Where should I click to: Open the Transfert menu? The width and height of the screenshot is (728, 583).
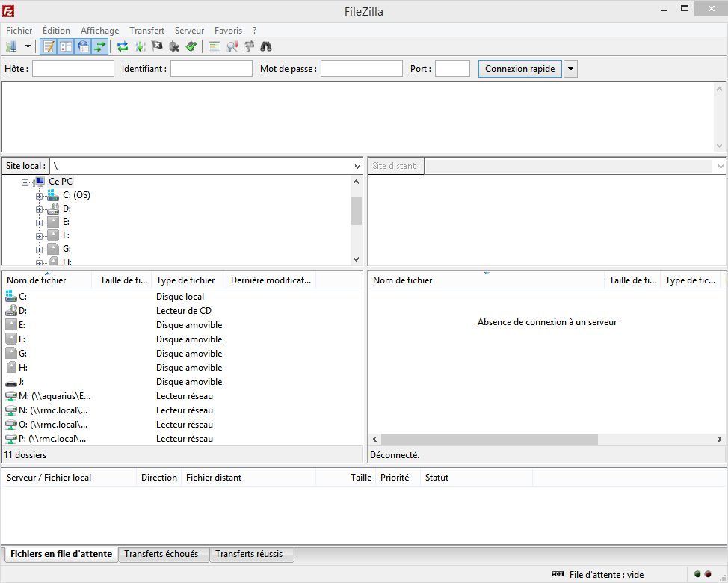coord(146,31)
